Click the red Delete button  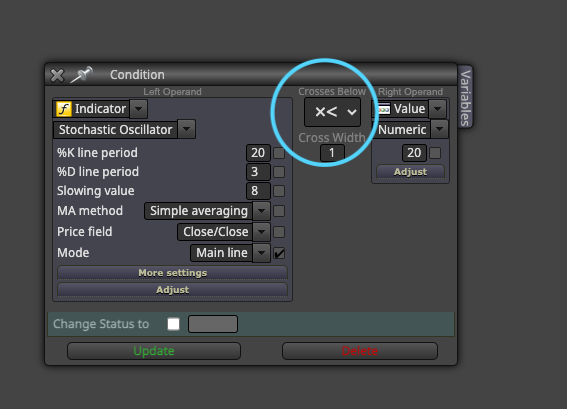point(360,351)
